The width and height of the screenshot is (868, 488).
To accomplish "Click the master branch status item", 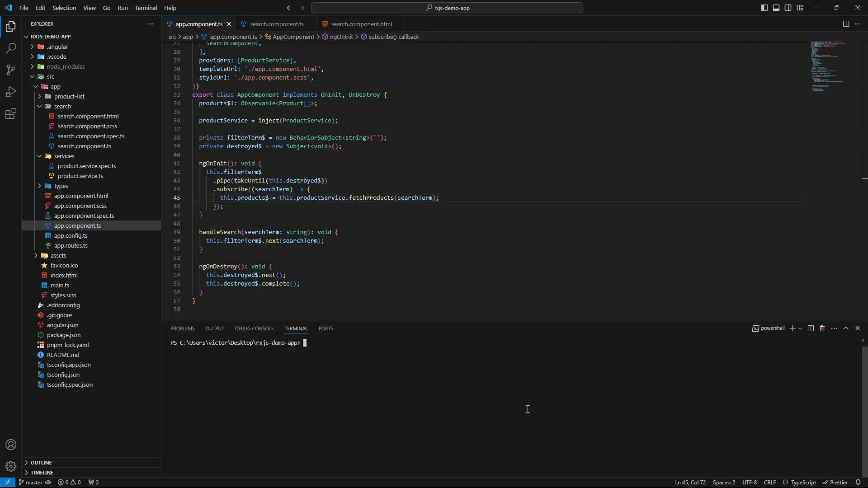I will (34, 483).
